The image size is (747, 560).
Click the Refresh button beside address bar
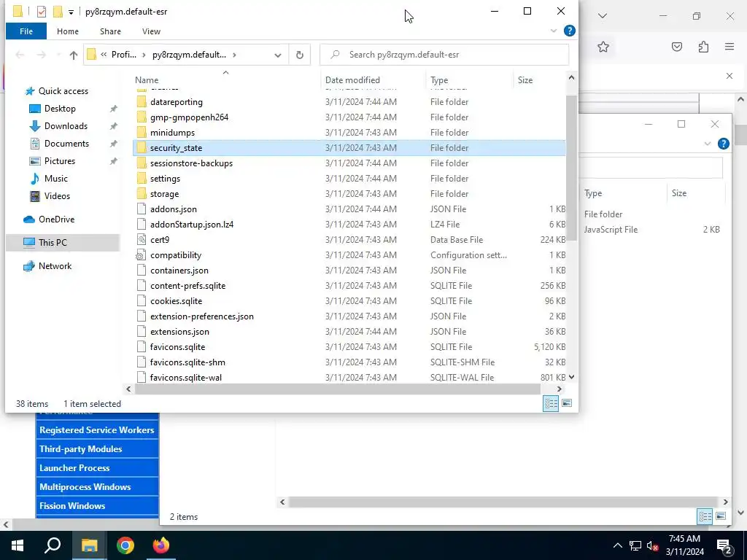pyautogui.click(x=300, y=55)
